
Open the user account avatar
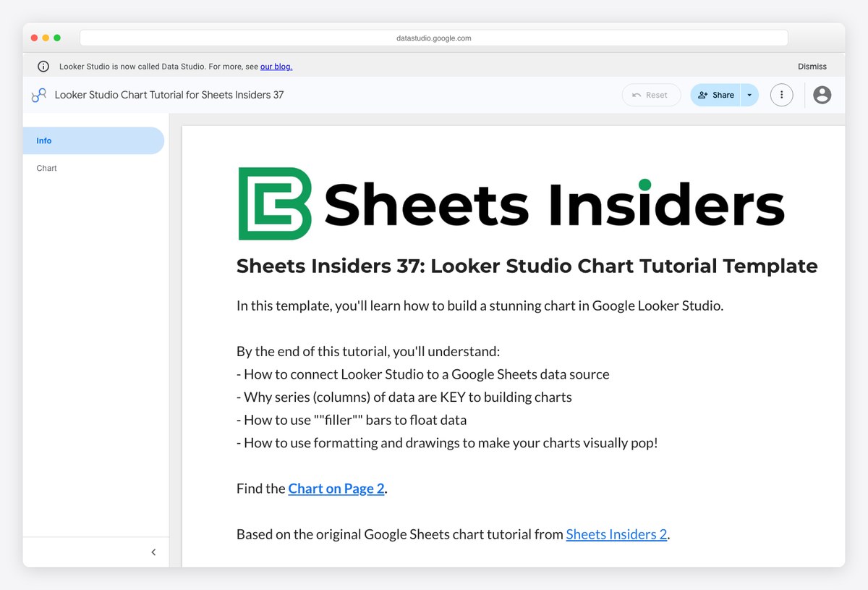822,95
